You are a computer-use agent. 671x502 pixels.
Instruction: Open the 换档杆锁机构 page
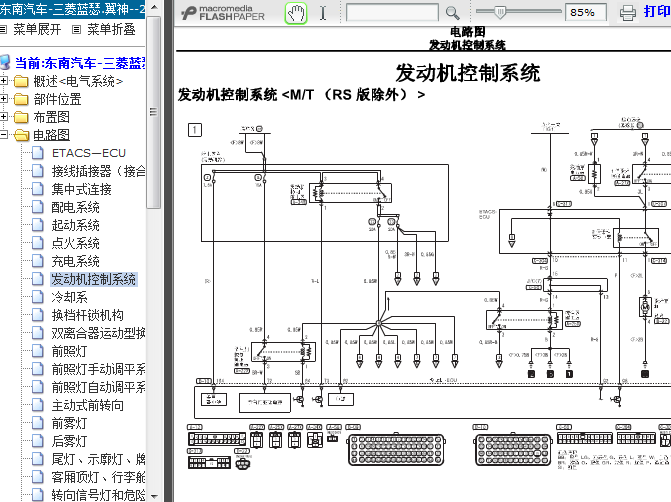[87, 315]
